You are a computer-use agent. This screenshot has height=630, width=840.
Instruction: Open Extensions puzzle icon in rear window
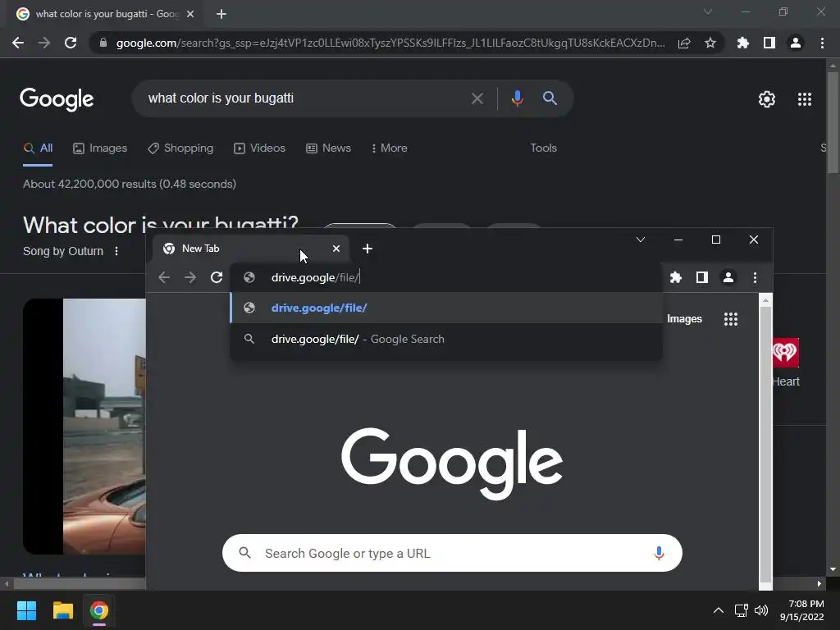[743, 43]
